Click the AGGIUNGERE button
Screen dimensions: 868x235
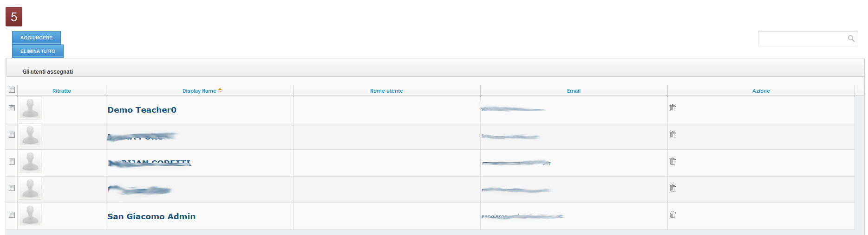[x=36, y=38]
